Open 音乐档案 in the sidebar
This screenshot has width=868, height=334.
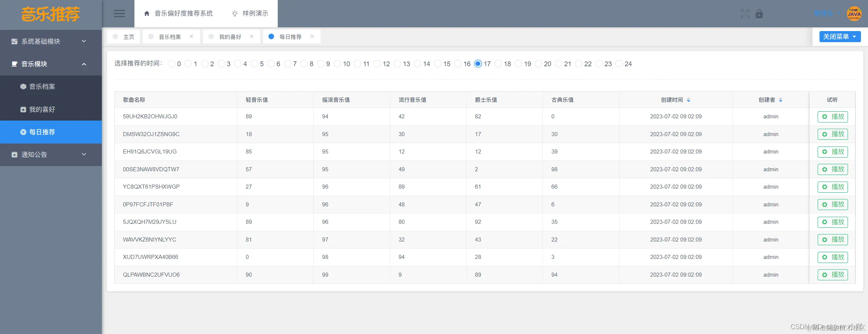[x=51, y=87]
